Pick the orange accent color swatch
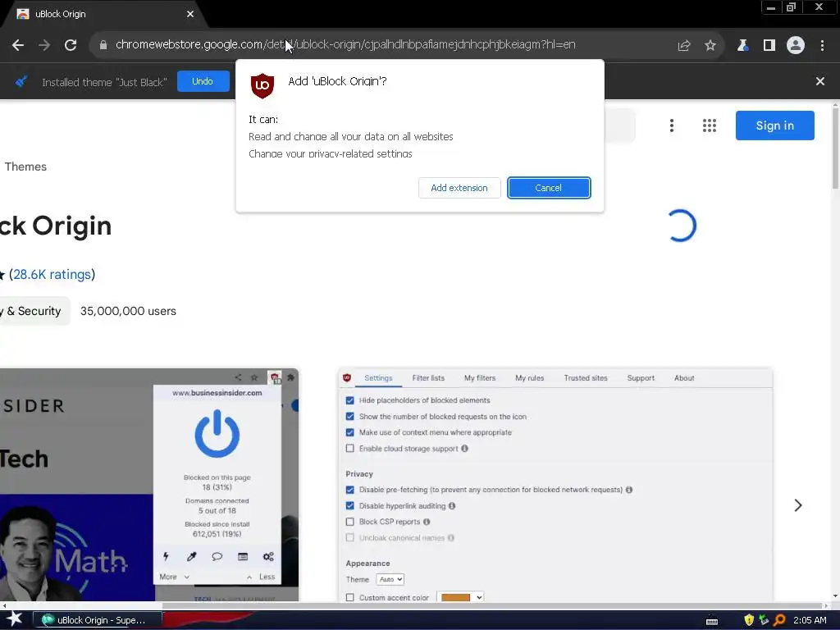 pyautogui.click(x=455, y=597)
